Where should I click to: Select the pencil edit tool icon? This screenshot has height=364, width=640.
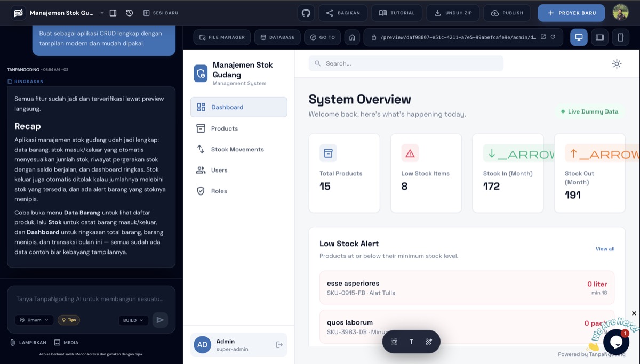[x=428, y=342]
